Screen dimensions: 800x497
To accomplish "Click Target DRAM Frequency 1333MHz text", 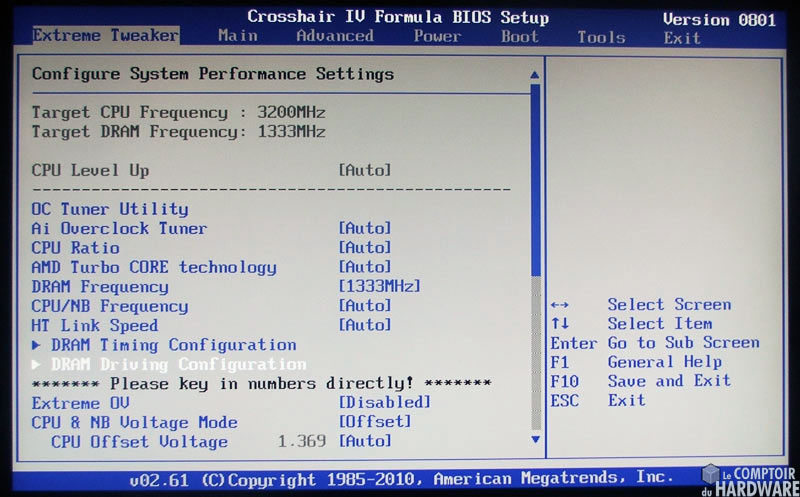I will (179, 132).
